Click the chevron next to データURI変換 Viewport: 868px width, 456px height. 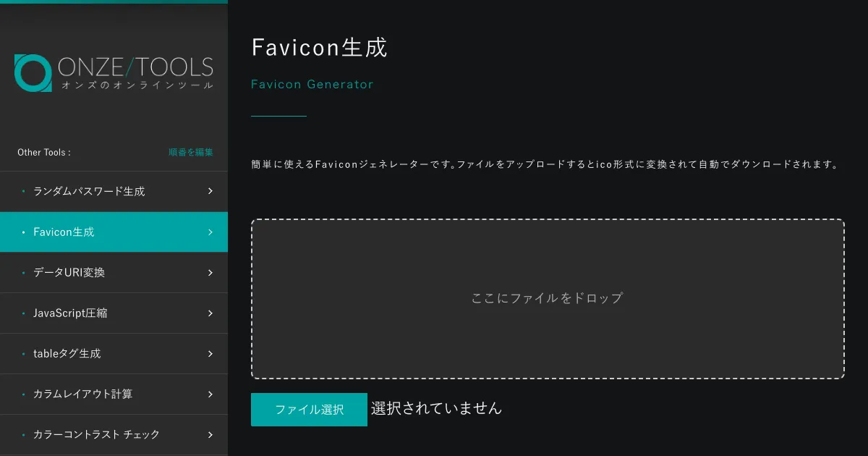(x=210, y=273)
